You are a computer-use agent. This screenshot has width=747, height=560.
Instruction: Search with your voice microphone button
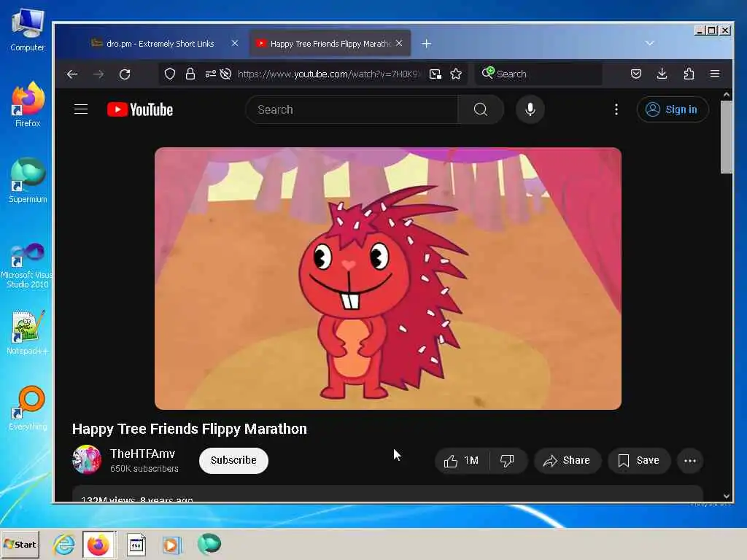[x=530, y=109]
